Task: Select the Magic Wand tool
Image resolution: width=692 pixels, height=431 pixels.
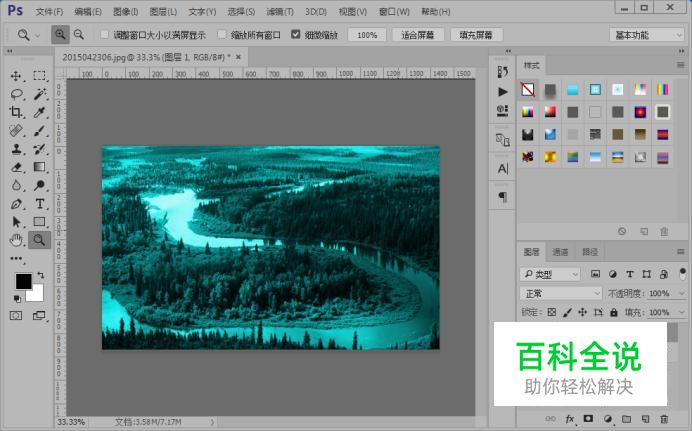Action: 39,94
